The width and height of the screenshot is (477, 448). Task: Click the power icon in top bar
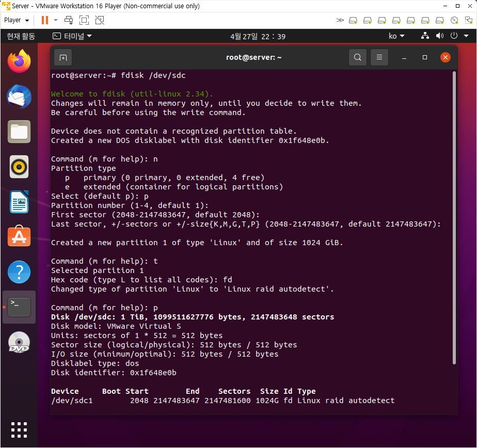[454, 36]
